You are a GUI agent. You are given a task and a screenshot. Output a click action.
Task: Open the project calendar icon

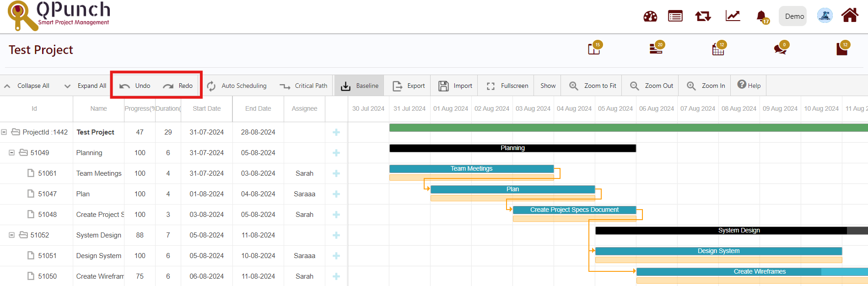tap(718, 49)
